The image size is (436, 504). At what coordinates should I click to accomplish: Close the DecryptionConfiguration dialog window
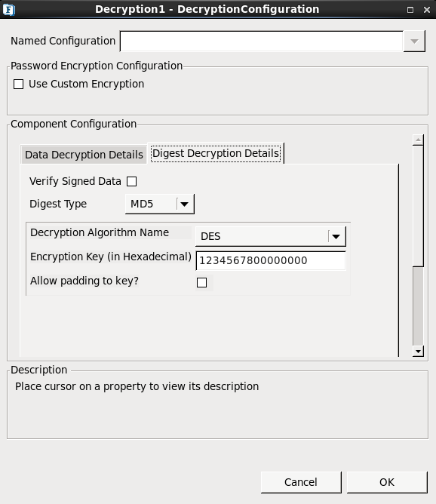click(427, 10)
